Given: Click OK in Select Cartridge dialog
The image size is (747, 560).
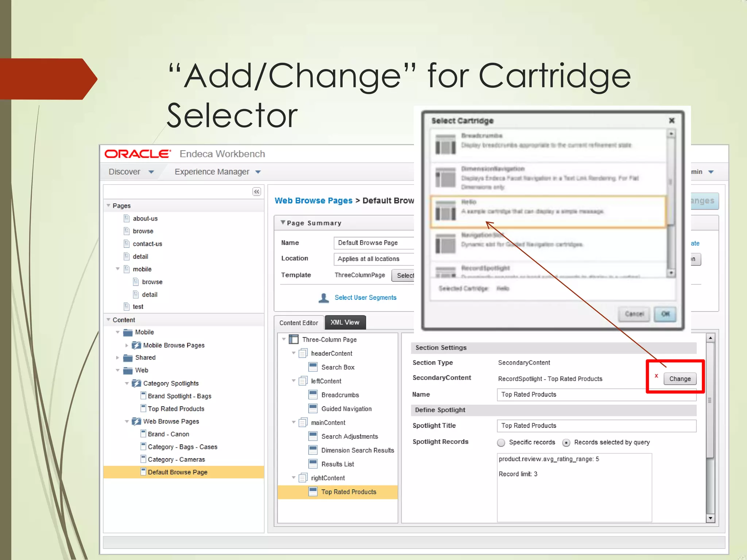Looking at the screenshot, I should tap(665, 314).
